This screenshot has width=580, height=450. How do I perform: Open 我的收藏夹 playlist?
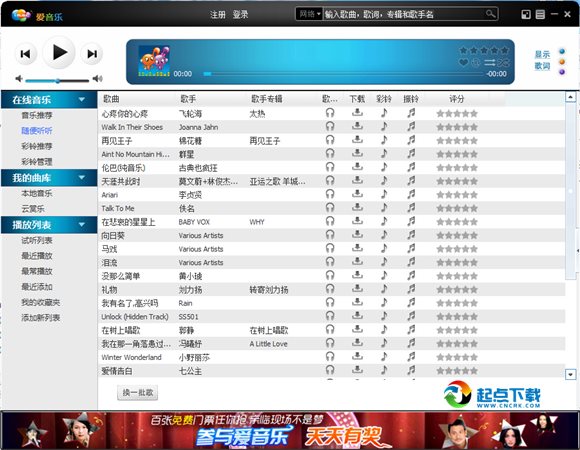(x=40, y=302)
